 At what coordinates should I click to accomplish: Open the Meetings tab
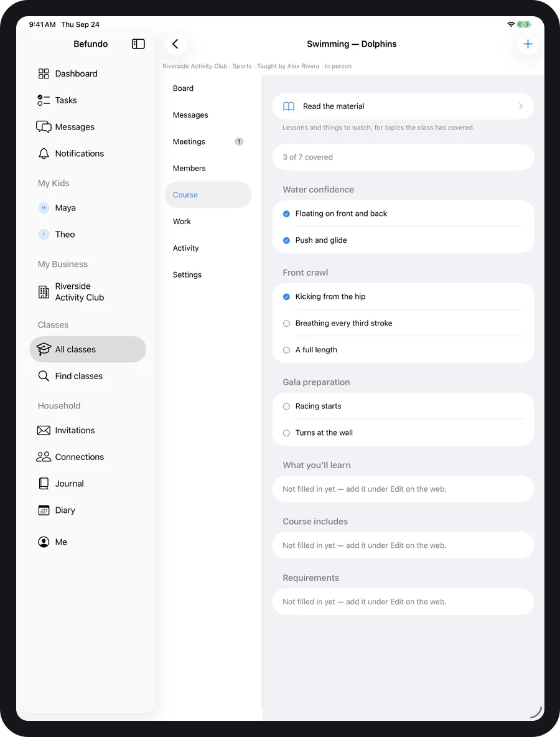point(208,141)
